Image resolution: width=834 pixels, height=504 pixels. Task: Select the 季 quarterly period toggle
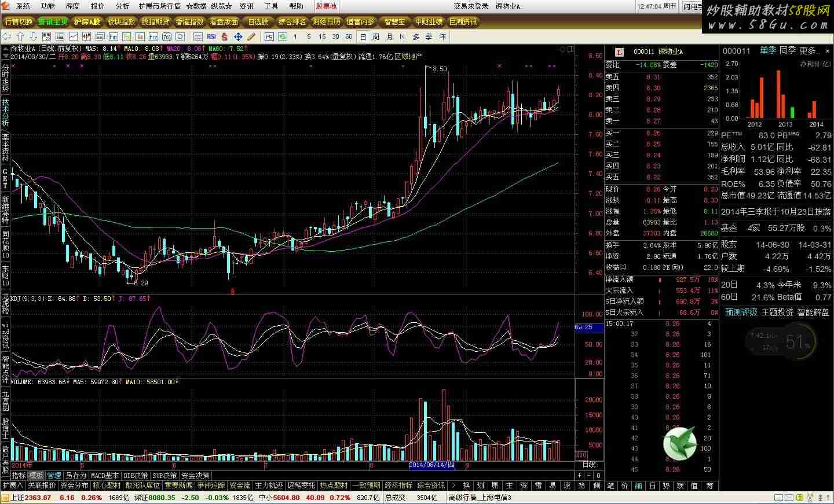(x=429, y=36)
